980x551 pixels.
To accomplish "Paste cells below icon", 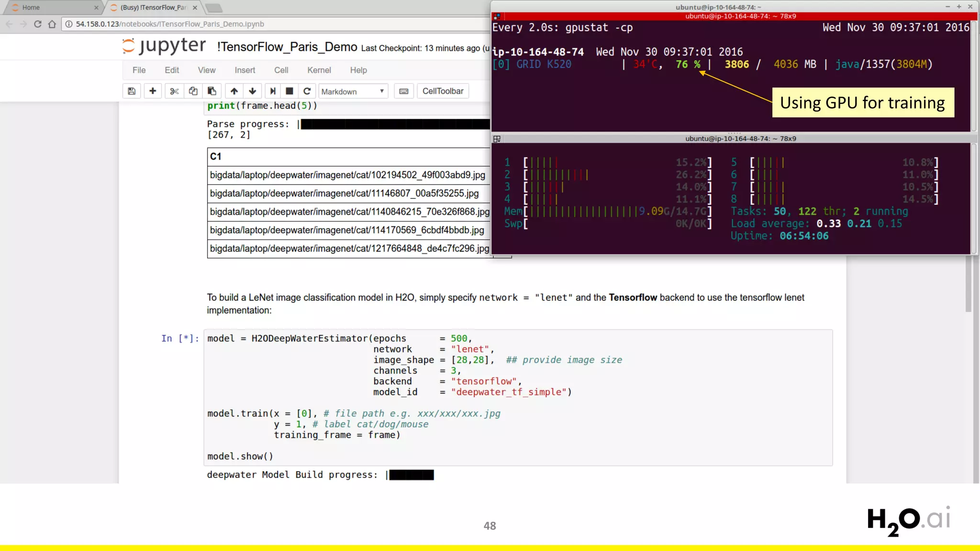I will click(212, 91).
